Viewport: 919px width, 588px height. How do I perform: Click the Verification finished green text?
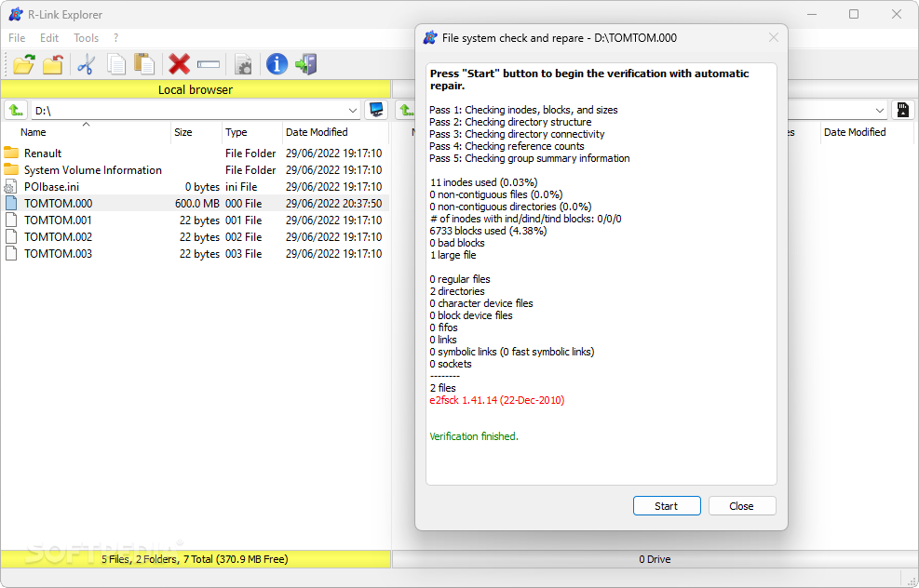point(474,436)
